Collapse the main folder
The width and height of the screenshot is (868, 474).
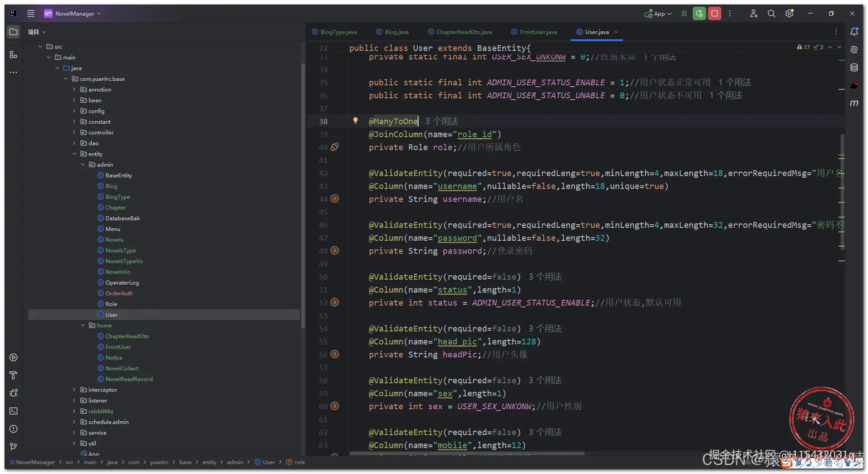pos(49,57)
